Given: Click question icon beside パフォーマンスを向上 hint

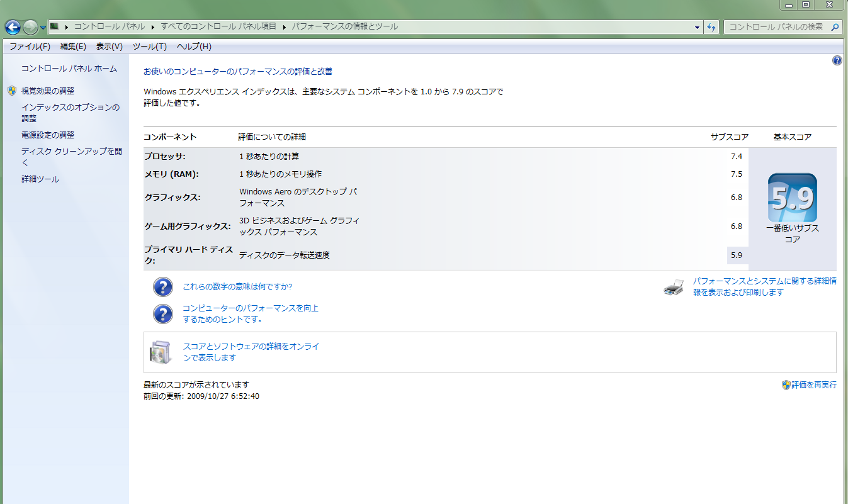Looking at the screenshot, I should point(163,313).
